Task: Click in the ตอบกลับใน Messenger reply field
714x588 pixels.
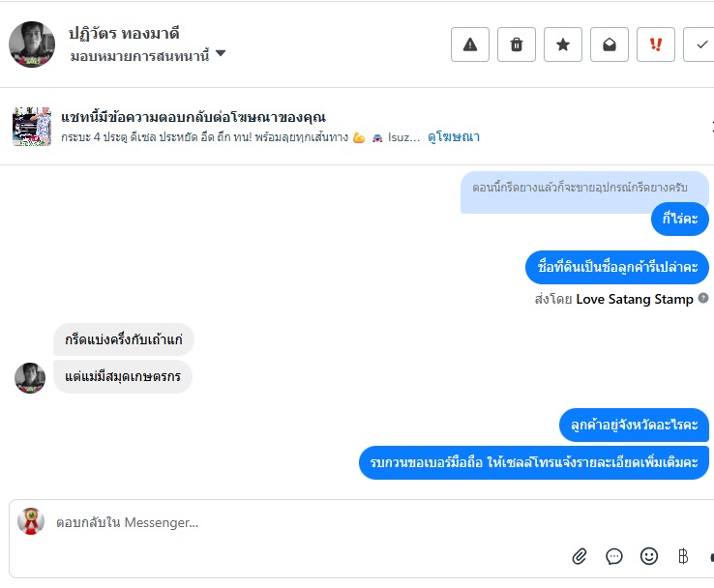Action: 290,523
